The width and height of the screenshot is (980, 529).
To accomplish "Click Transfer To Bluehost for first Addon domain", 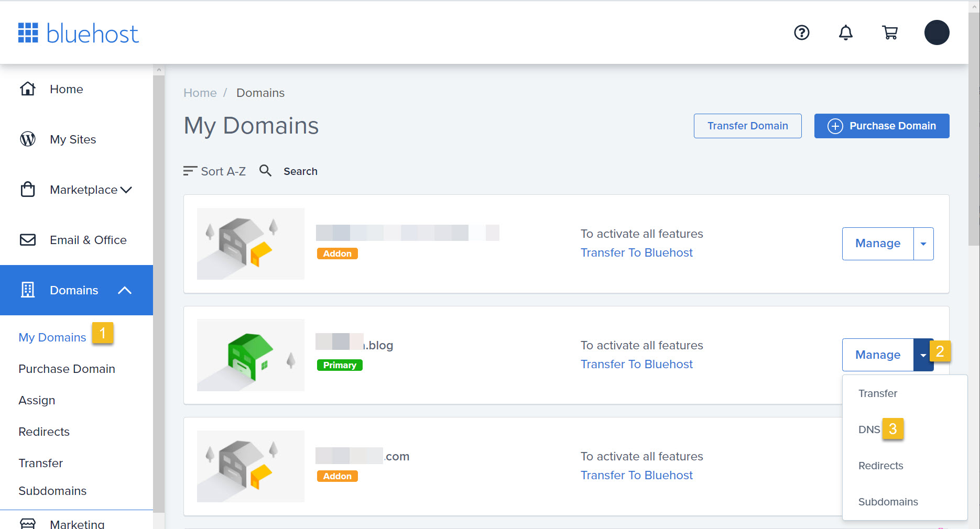I will (637, 252).
